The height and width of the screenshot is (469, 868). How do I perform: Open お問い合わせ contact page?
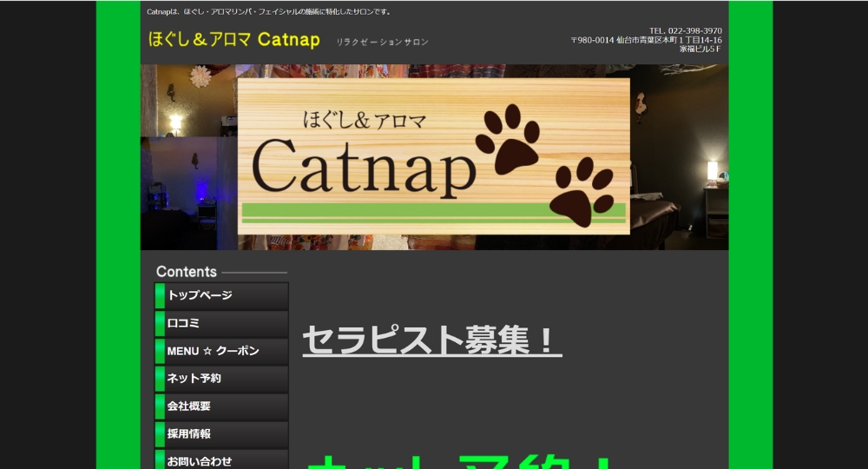click(x=221, y=459)
